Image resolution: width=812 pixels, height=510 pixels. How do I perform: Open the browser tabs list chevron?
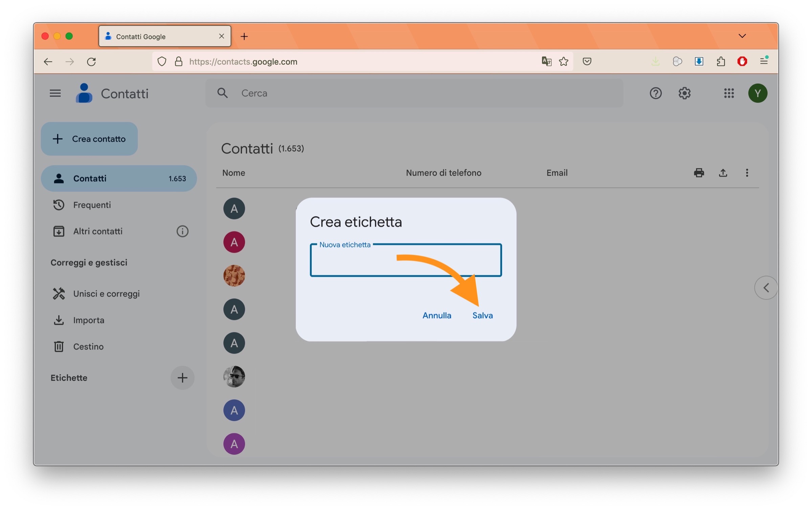point(742,36)
